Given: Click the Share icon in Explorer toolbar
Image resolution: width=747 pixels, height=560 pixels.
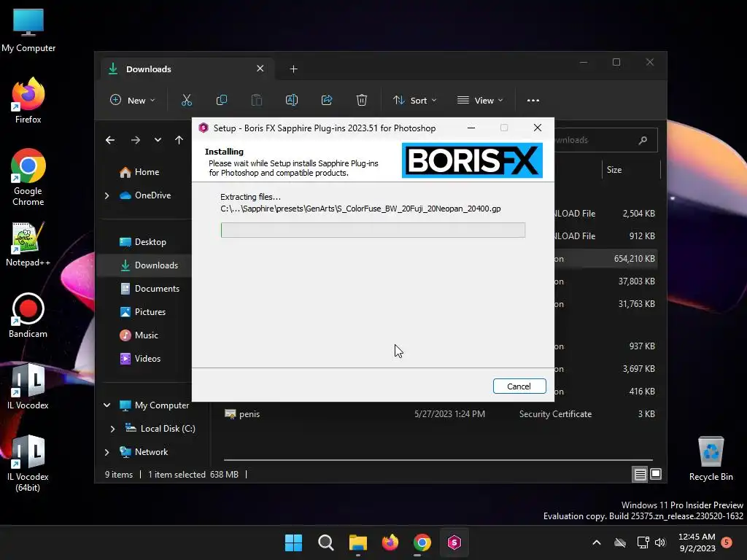Looking at the screenshot, I should (x=327, y=101).
